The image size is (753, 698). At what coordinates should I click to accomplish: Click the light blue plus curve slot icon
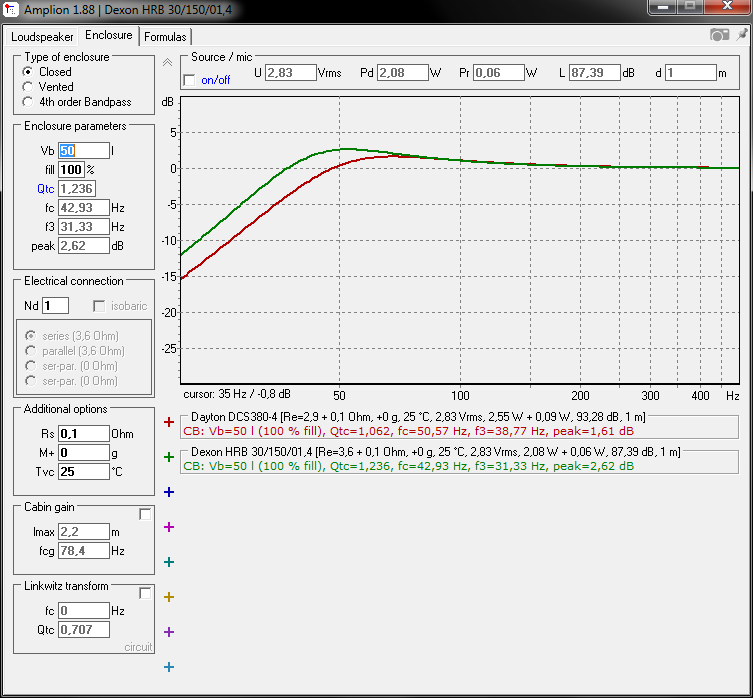(x=169, y=667)
